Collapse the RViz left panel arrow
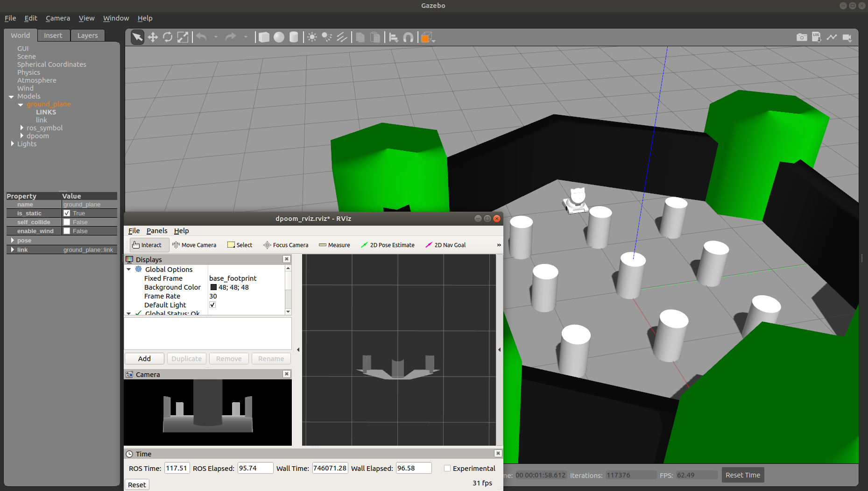 [x=298, y=349]
